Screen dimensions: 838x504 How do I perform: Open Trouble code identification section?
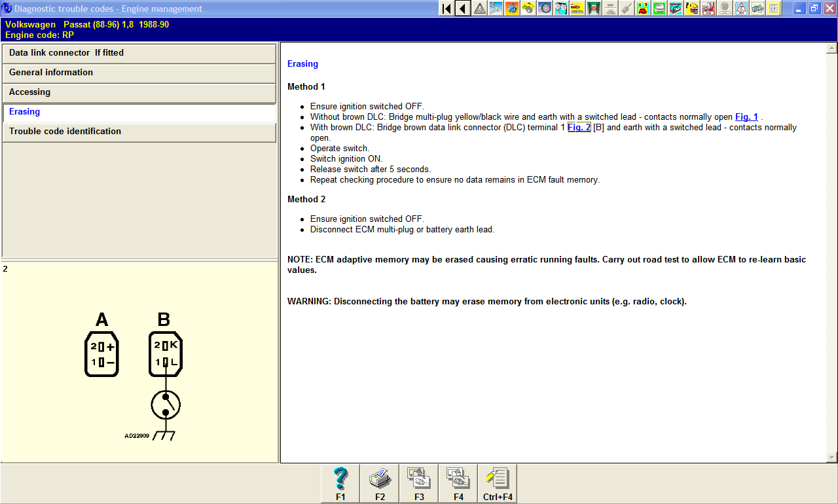pos(139,132)
